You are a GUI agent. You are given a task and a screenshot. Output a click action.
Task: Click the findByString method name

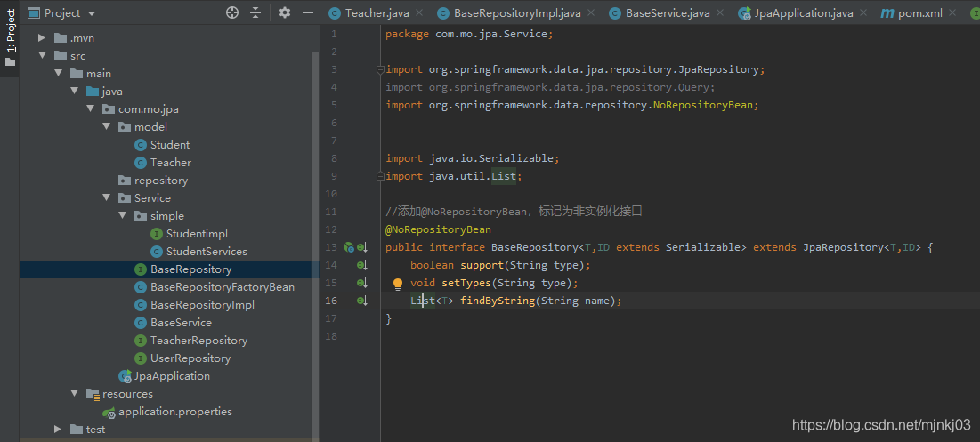498,301
